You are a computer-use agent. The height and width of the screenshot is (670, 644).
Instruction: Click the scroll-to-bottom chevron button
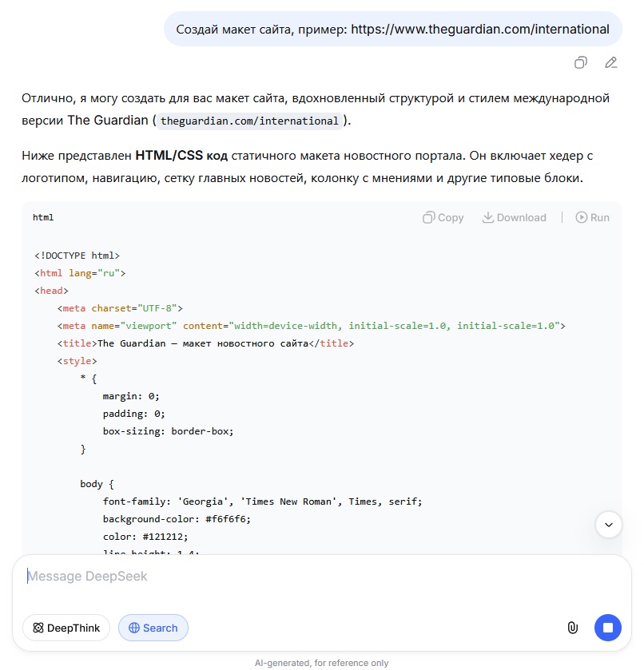click(x=609, y=525)
